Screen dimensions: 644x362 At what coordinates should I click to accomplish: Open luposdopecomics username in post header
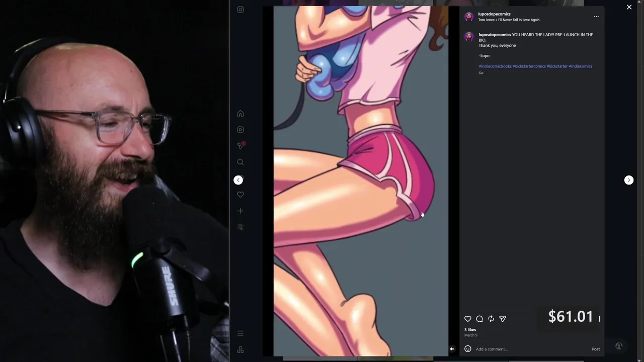tap(494, 14)
